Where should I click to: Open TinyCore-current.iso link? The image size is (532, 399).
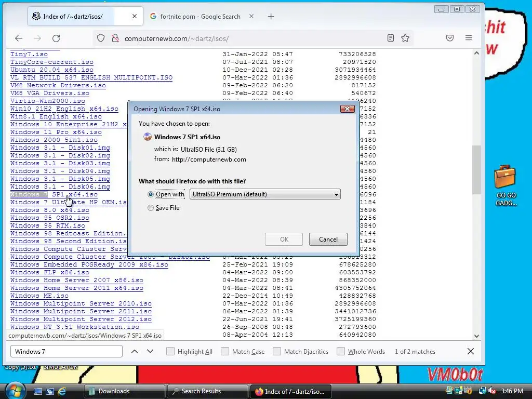point(51,62)
